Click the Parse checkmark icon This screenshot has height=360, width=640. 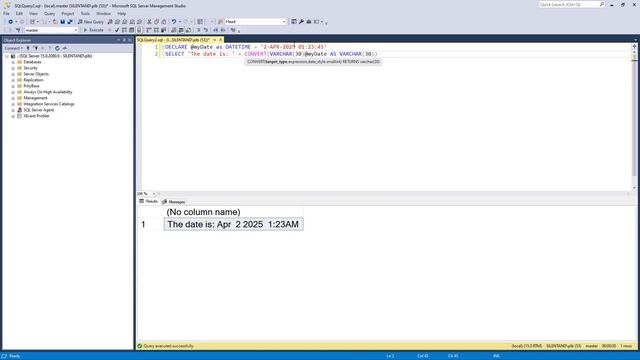[x=117, y=30]
